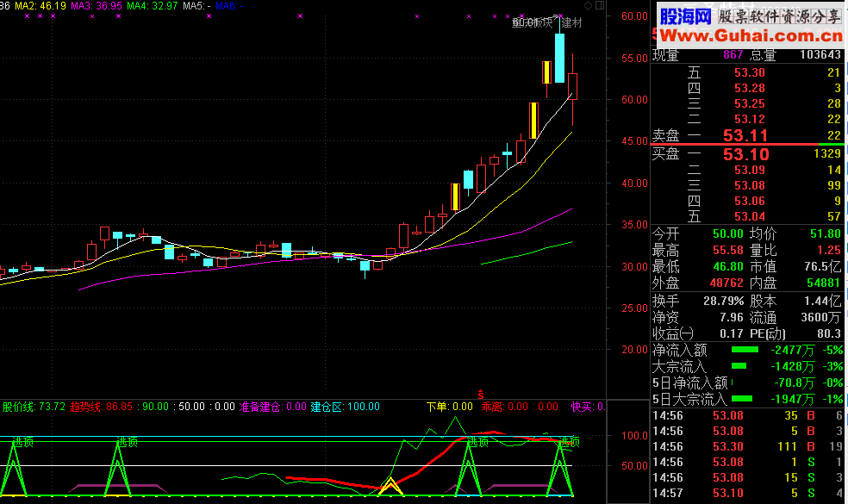Click the MA3: 36.95 indicator label
Viewport: 848px width, 504px height.
click(x=97, y=6)
